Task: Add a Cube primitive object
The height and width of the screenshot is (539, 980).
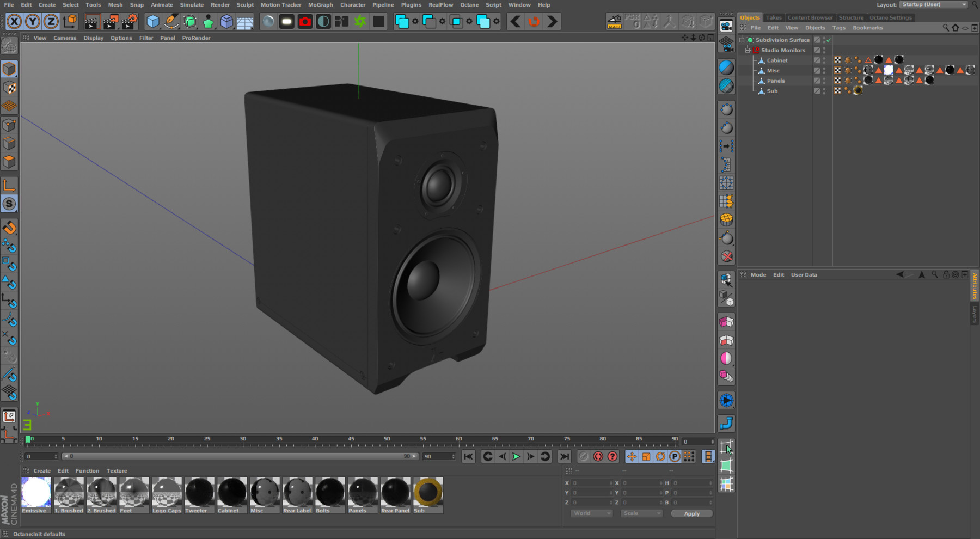Action: pos(153,21)
